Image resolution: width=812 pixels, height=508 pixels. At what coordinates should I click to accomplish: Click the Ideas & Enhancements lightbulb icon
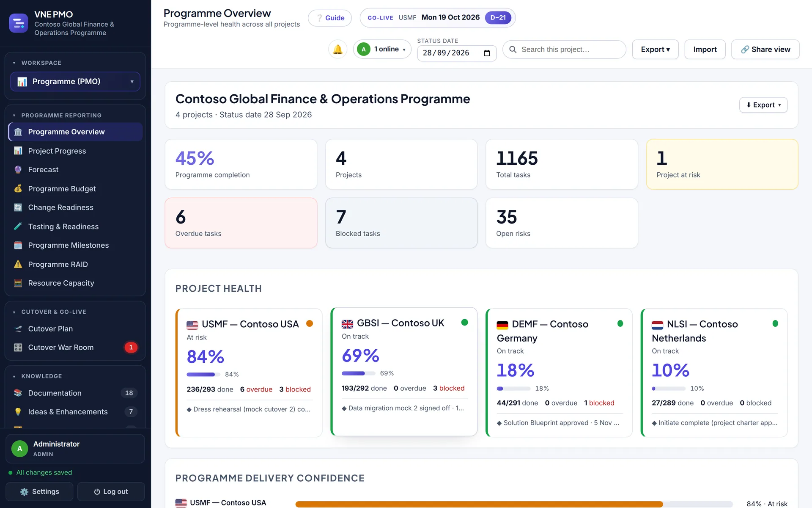pos(18,411)
